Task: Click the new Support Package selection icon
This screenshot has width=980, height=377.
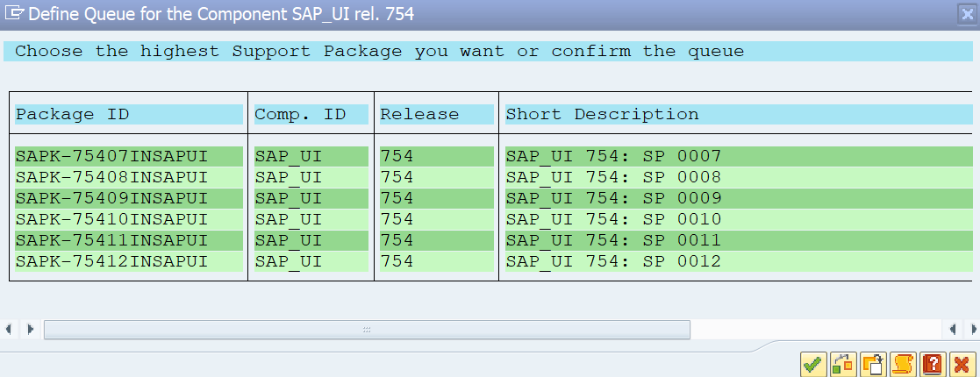Action: [873, 364]
